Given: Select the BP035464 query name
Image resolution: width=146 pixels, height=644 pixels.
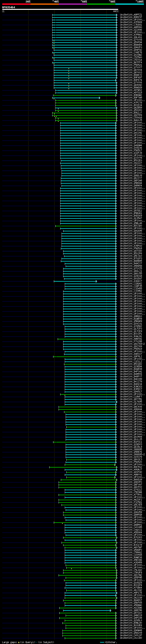Looking at the screenshot, I should pyautogui.click(x=8, y=8).
